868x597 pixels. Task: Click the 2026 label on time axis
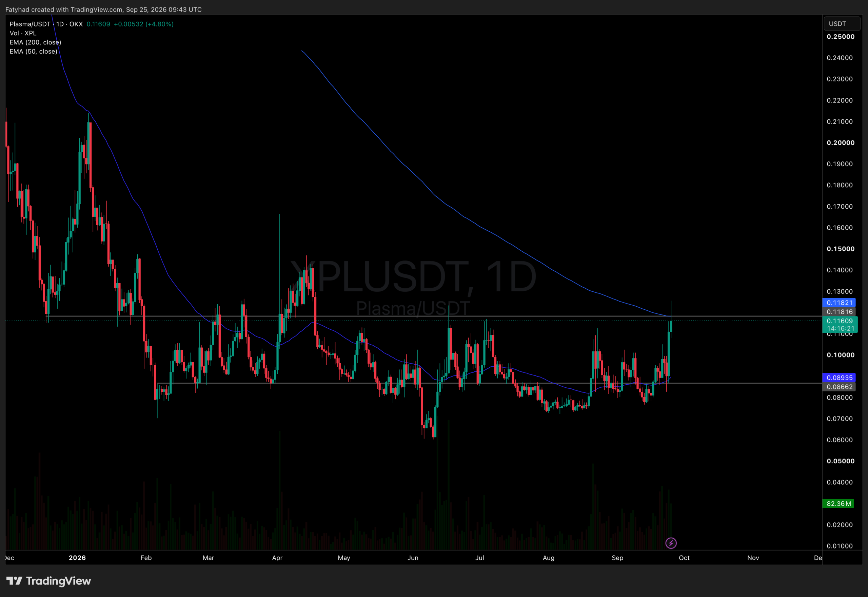pyautogui.click(x=77, y=558)
